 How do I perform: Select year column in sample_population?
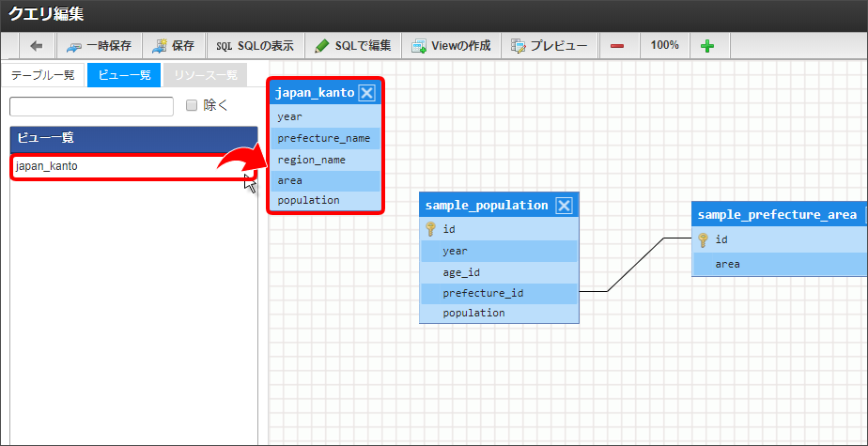[x=500, y=252]
